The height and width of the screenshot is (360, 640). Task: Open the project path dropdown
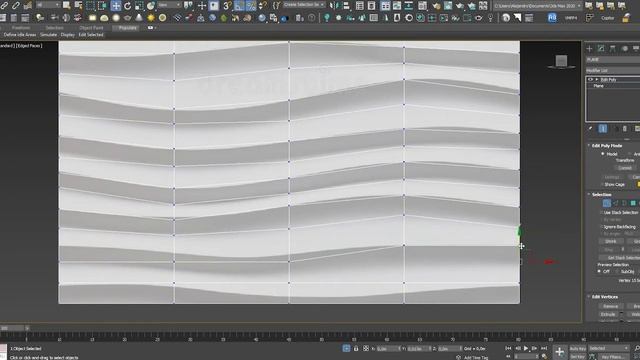click(538, 6)
